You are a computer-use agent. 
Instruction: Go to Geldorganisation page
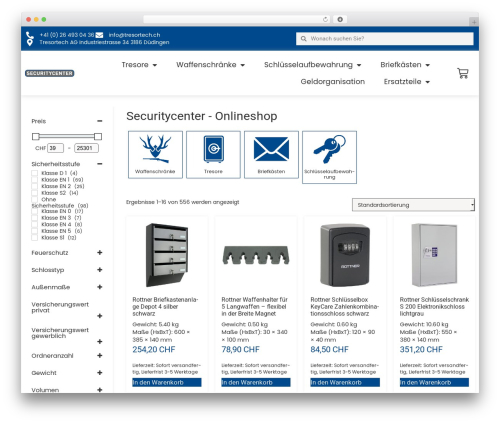coord(333,82)
